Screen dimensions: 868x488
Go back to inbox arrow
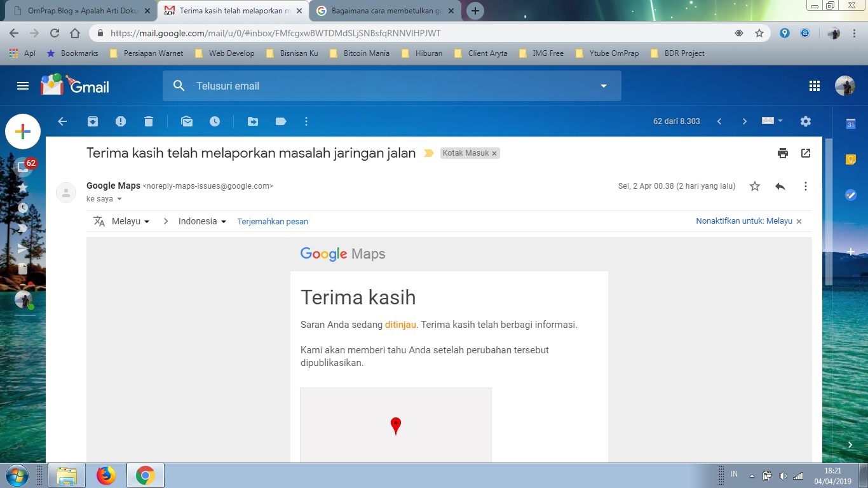click(62, 121)
